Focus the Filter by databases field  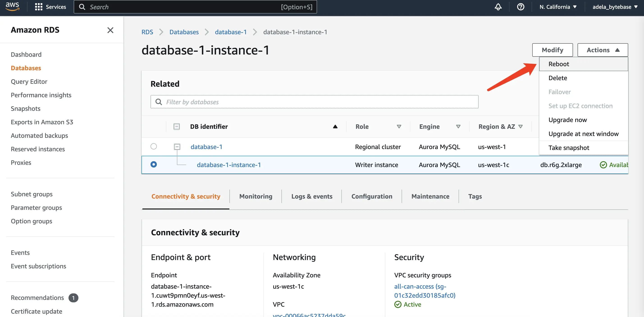[314, 102]
